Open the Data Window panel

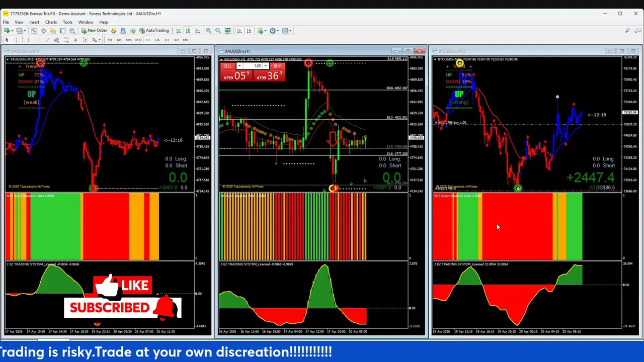(44, 31)
